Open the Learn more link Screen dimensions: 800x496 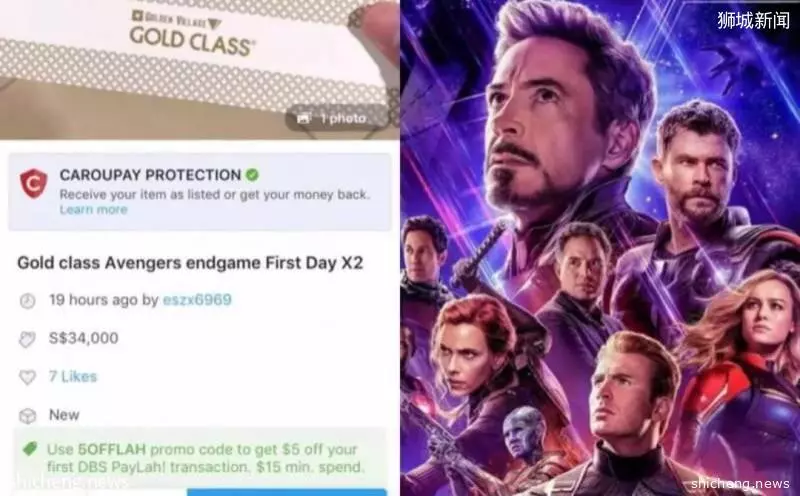(93, 209)
